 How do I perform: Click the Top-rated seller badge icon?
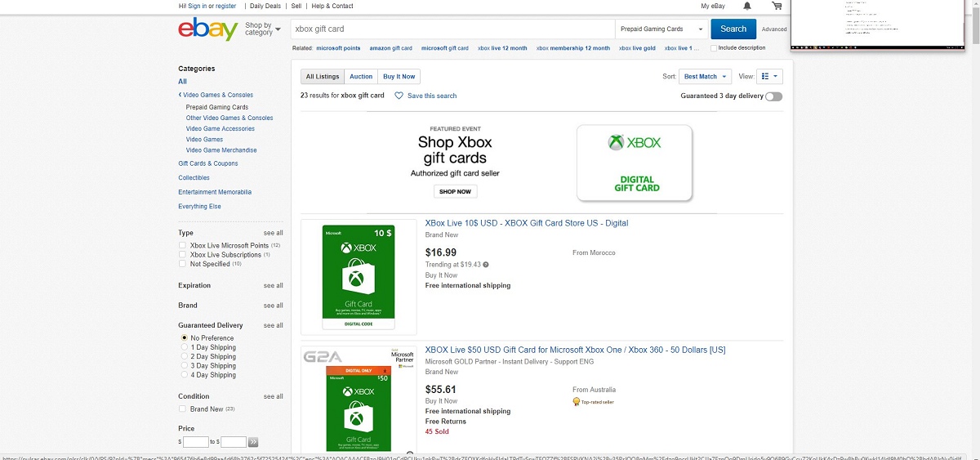tap(577, 402)
